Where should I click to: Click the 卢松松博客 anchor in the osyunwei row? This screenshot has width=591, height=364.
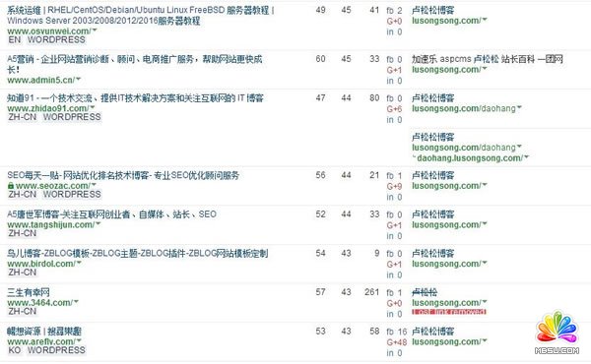click(x=432, y=11)
